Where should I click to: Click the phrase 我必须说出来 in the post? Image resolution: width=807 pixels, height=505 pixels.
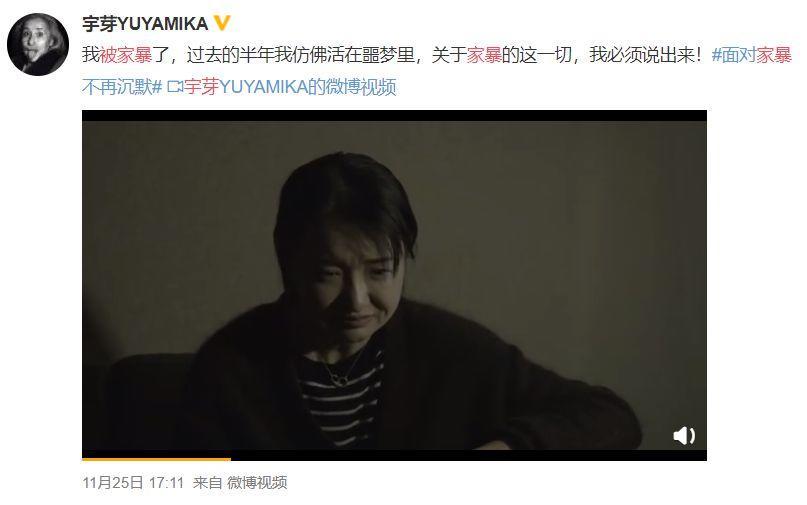pyautogui.click(x=641, y=55)
